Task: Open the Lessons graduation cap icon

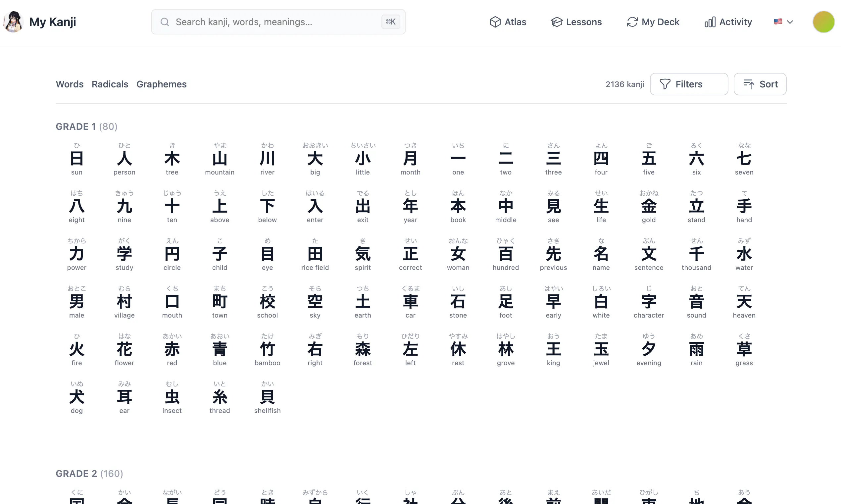Action: [x=557, y=22]
